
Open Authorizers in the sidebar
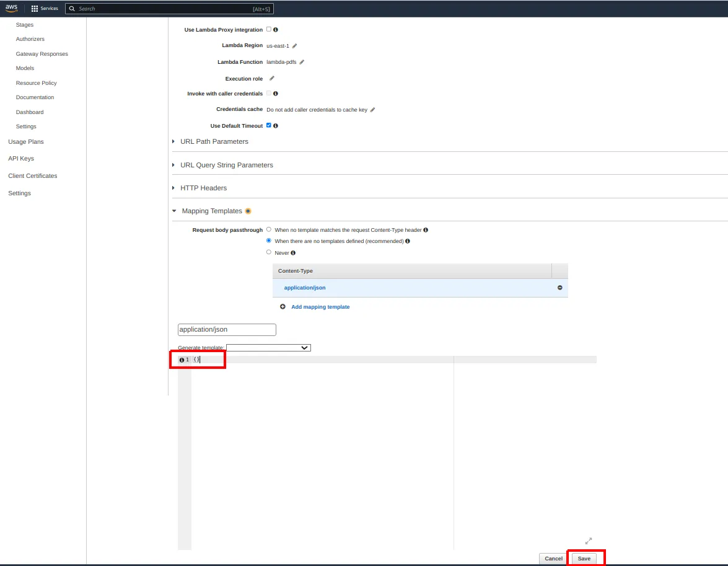click(30, 39)
